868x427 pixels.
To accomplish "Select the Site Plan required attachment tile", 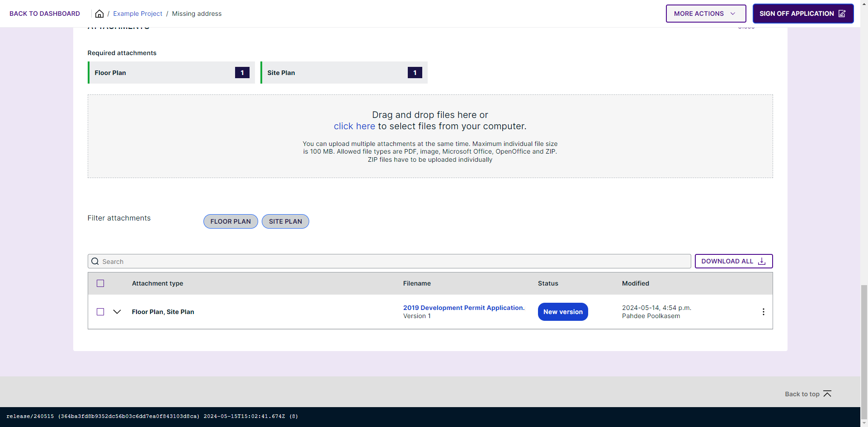I will click(x=344, y=73).
